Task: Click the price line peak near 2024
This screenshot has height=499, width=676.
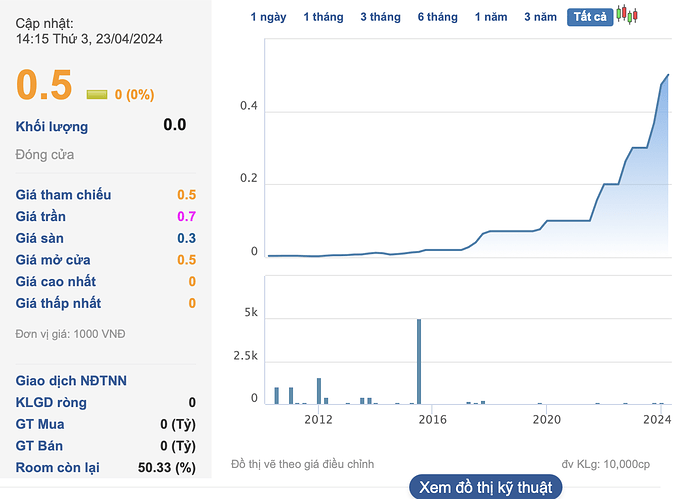Action: coord(668,75)
